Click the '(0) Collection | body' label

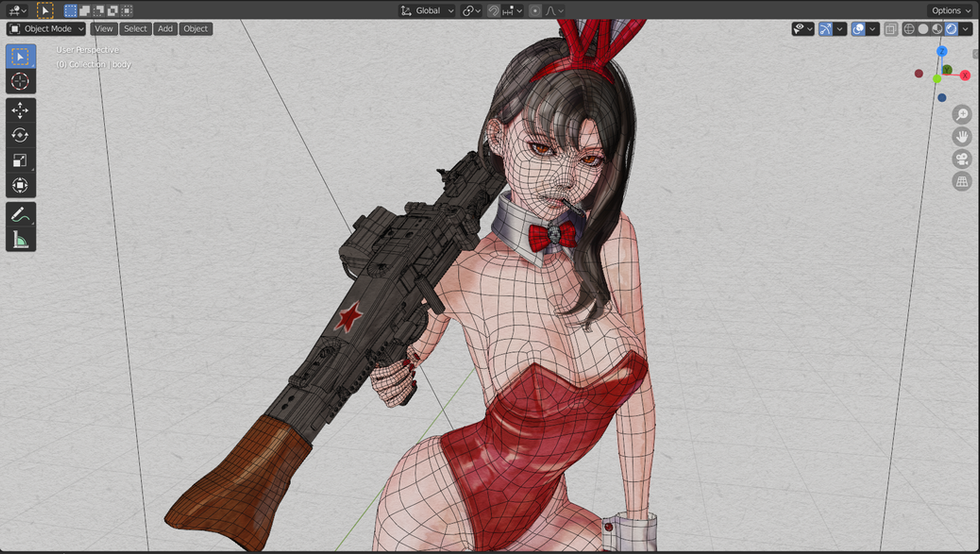point(94,64)
